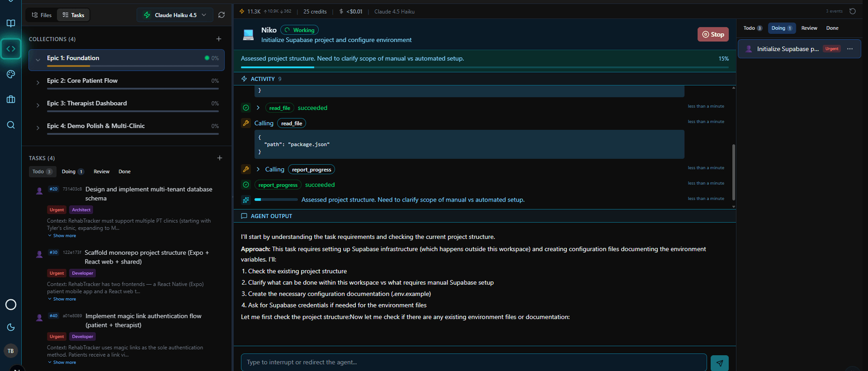Open the book docs icon in sidebar
The image size is (868, 371).
[11, 23]
